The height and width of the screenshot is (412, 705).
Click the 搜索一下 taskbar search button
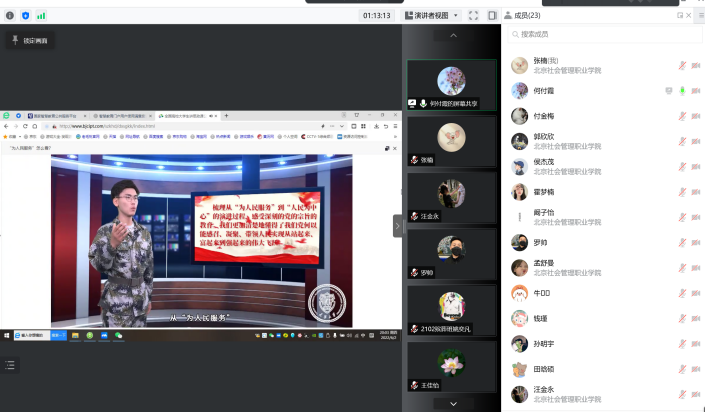pyautogui.click(x=58, y=336)
